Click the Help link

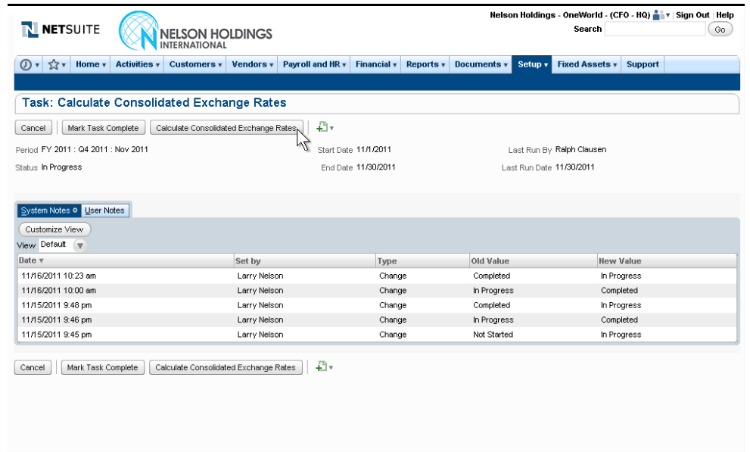(x=725, y=15)
